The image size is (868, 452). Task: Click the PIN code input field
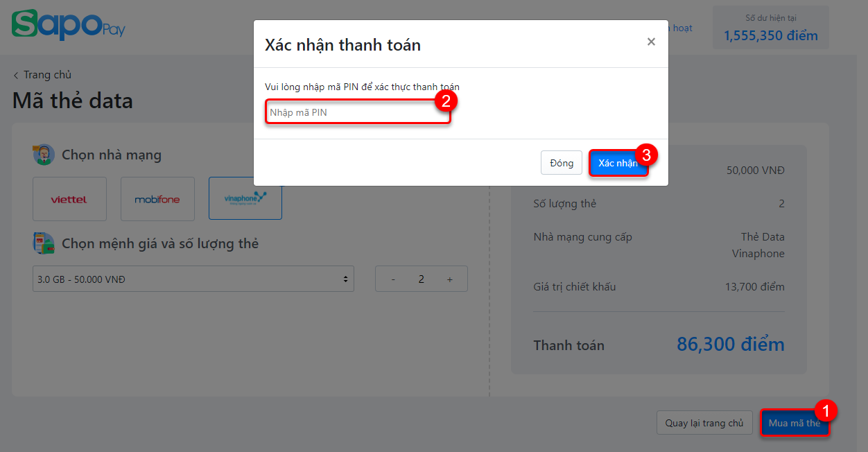(x=358, y=112)
